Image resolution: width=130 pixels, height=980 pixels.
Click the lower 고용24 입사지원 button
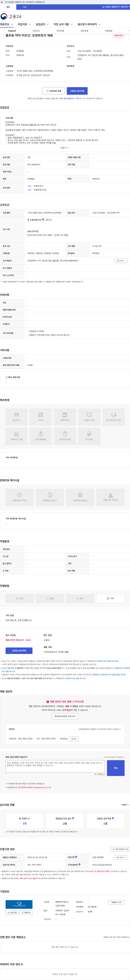[19, 651]
